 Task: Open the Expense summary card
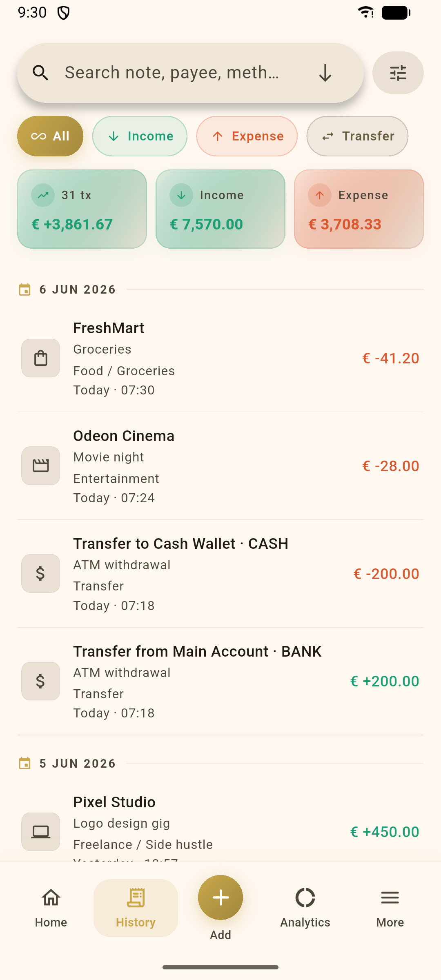359,209
